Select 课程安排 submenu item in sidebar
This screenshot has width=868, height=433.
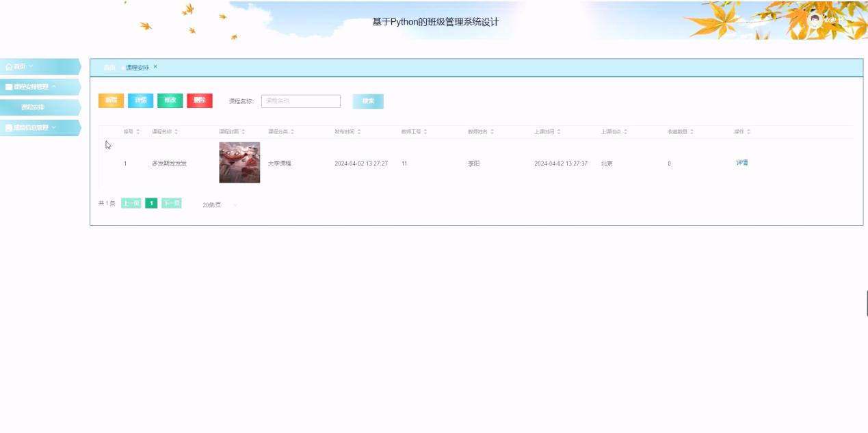pos(33,107)
